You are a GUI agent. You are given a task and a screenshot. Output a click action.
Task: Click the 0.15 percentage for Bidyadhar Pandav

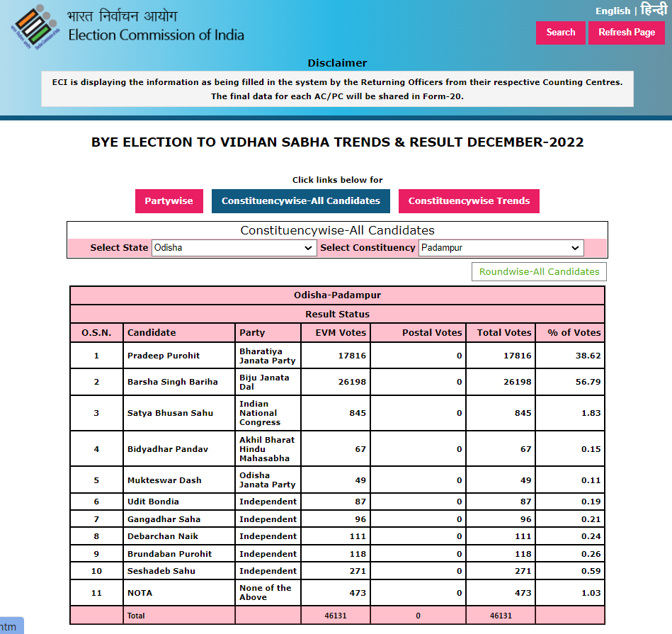pyautogui.click(x=591, y=449)
